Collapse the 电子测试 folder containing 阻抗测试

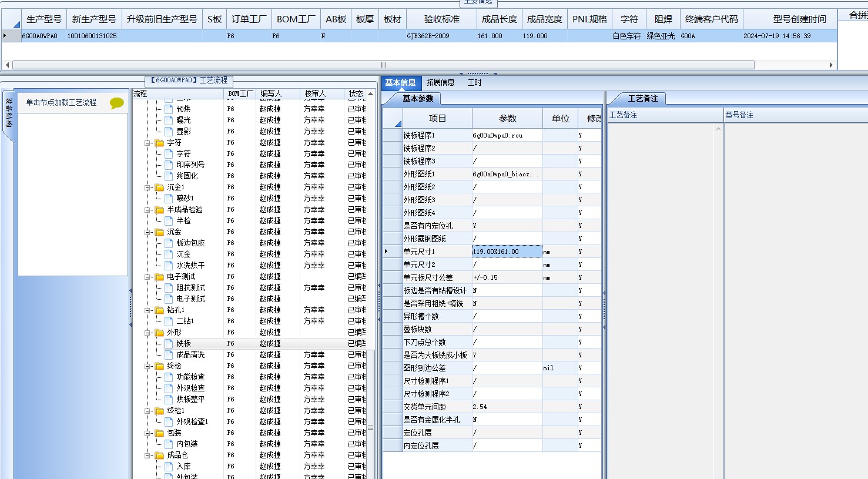coord(148,277)
